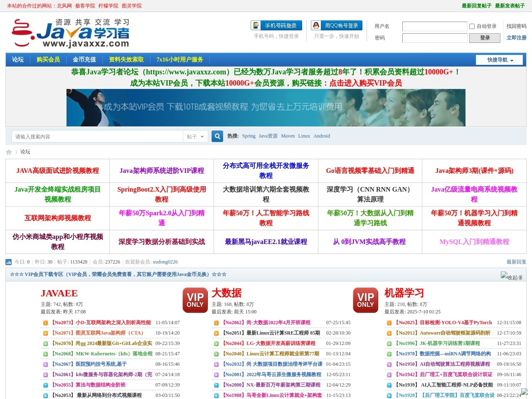Toggle the 自动登录 checkbox
532x399 pixels.
click(x=472, y=26)
